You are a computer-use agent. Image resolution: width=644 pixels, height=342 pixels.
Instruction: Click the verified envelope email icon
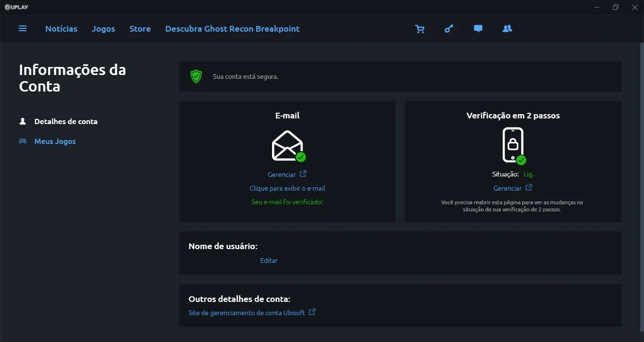click(x=289, y=146)
